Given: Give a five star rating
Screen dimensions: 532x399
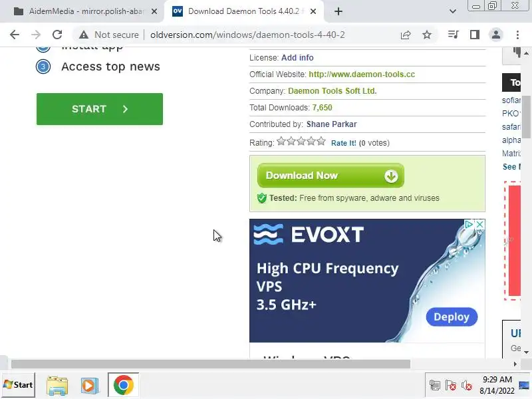Looking at the screenshot, I should pyautogui.click(x=321, y=141).
